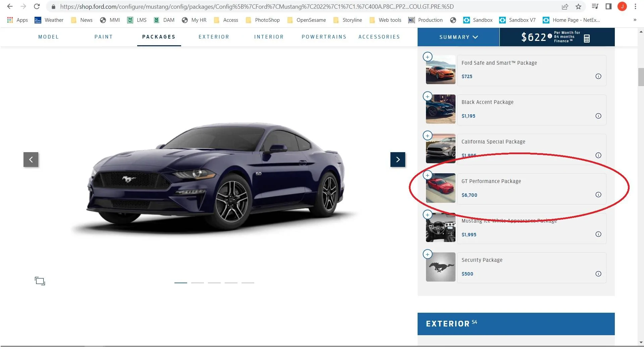Open the LMS bookmark
644x362 pixels.
click(x=137, y=20)
